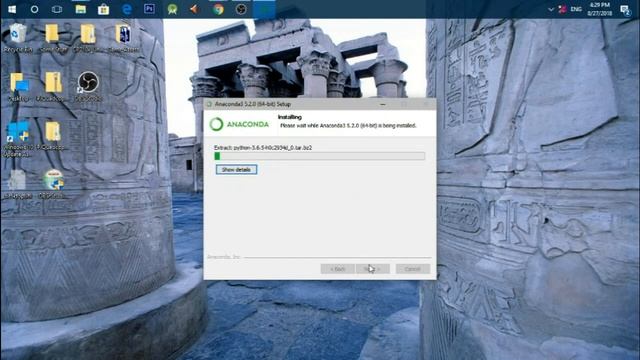Switch to OBS Studio in taskbar
Image resolution: width=640 pixels, height=360 pixels.
point(241,9)
